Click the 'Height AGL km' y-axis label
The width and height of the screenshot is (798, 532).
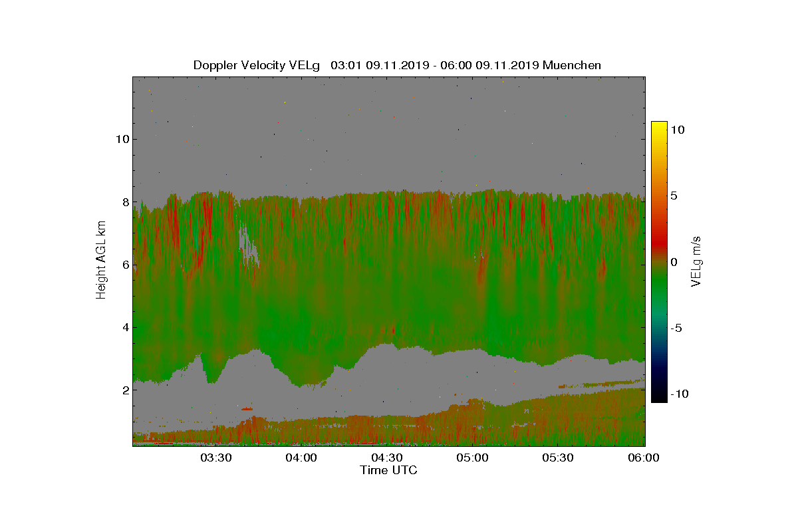[101, 261]
